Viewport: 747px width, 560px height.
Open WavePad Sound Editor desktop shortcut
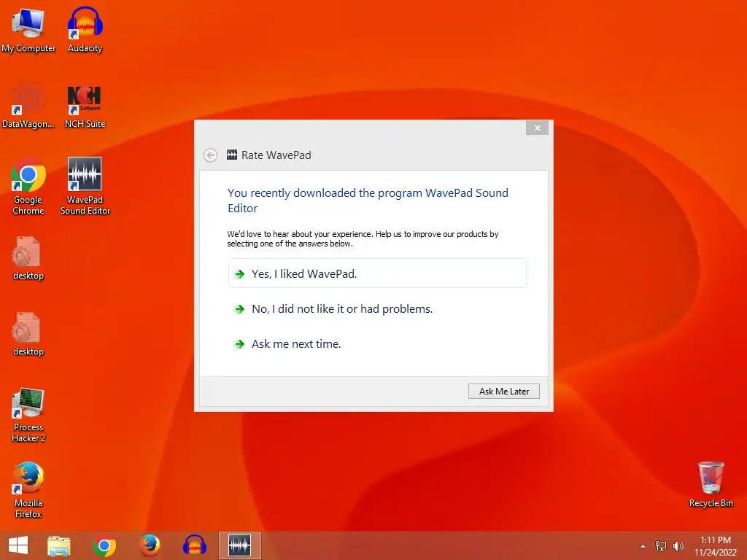point(85,187)
